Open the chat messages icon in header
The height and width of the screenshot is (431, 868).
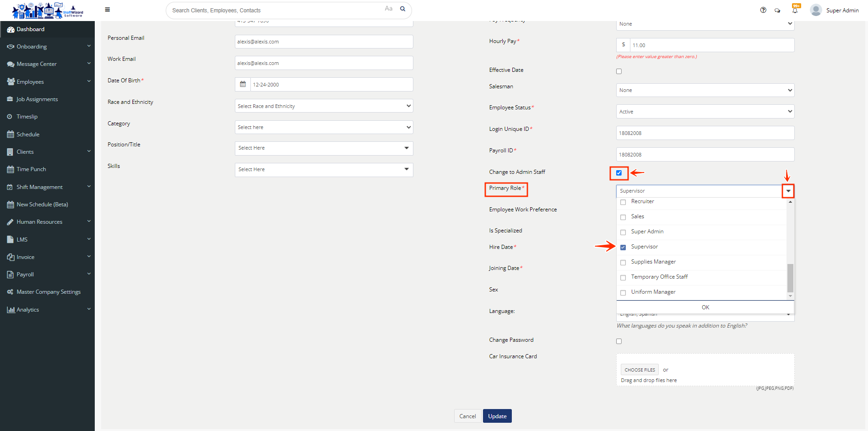[777, 10]
